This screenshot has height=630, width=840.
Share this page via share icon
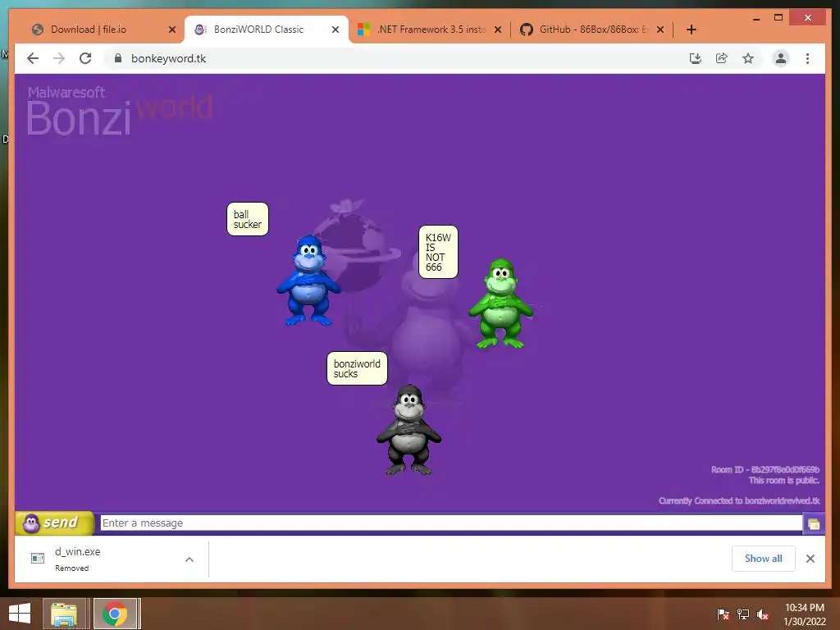tap(722, 58)
